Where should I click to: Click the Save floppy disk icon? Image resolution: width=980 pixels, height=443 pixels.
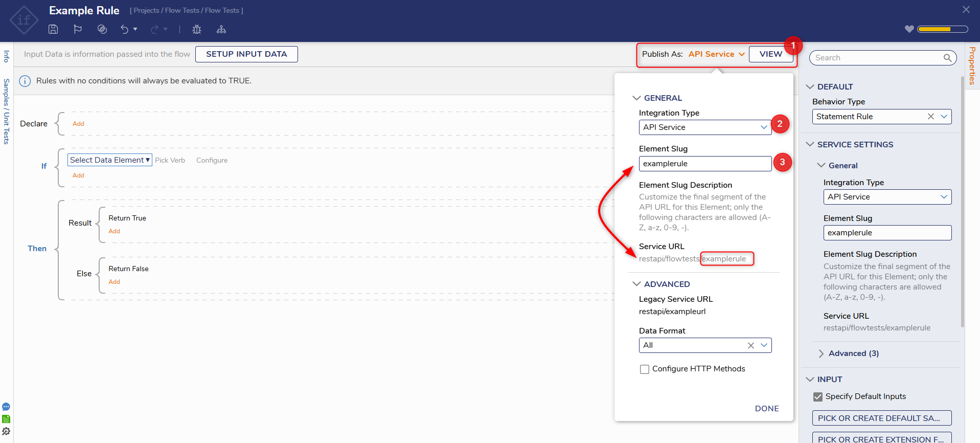tap(53, 29)
